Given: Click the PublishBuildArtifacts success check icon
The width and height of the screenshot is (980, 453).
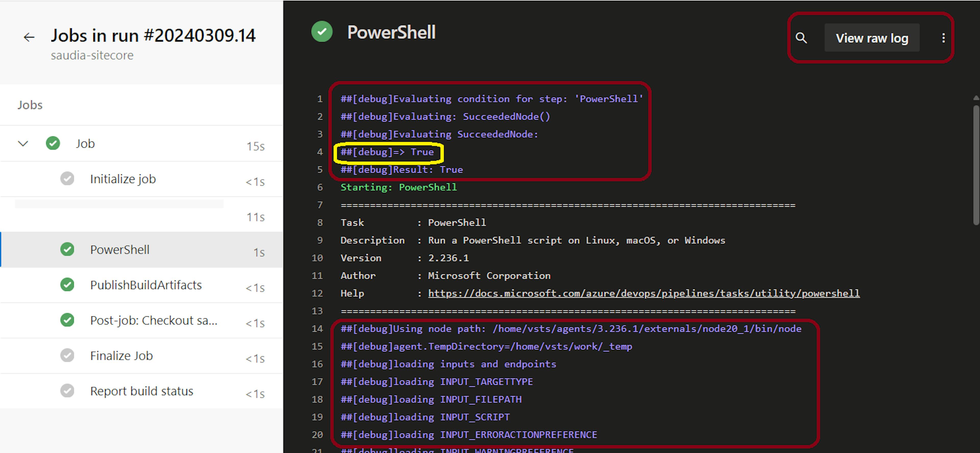Looking at the screenshot, I should (67, 285).
